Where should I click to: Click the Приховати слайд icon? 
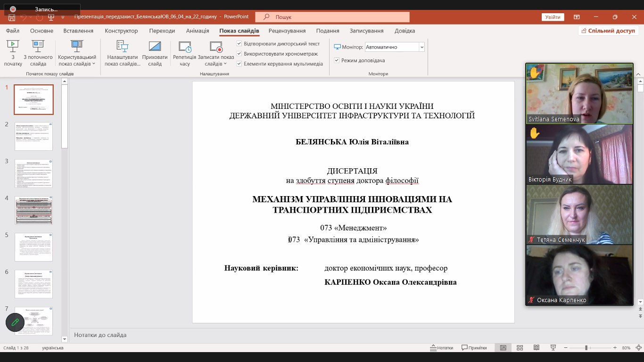pos(155,46)
